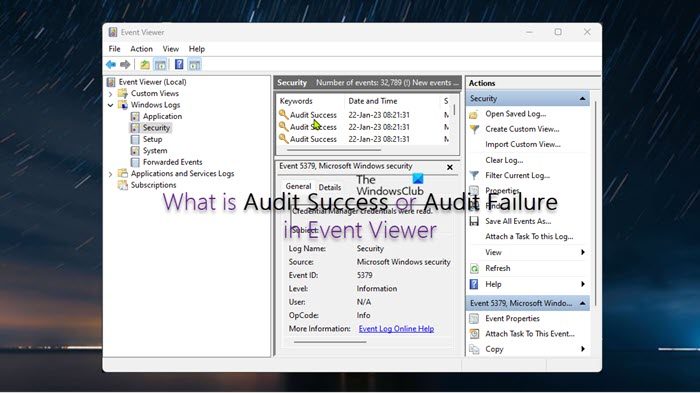Click the Application log icon

[135, 117]
